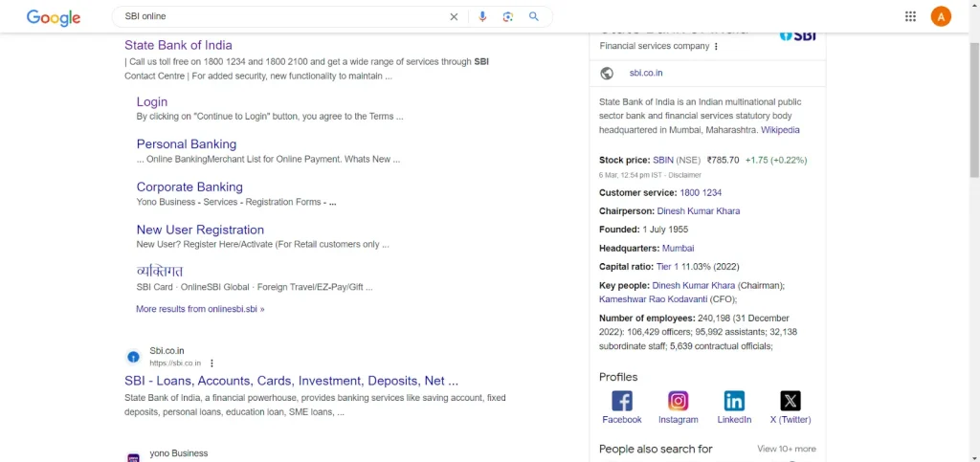Open the Google account avatar
980x462 pixels.
[941, 17]
